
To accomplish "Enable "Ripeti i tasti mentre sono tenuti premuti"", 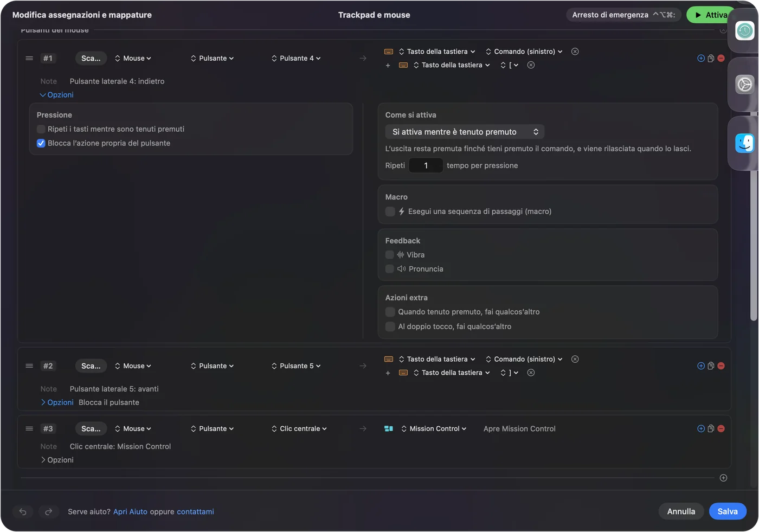I will pos(41,129).
